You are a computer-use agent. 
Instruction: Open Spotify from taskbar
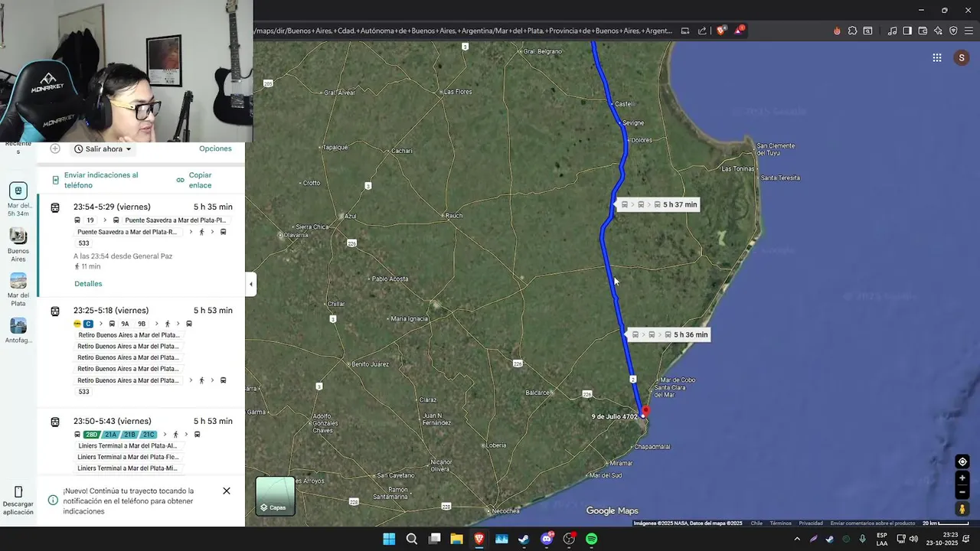[x=592, y=539]
